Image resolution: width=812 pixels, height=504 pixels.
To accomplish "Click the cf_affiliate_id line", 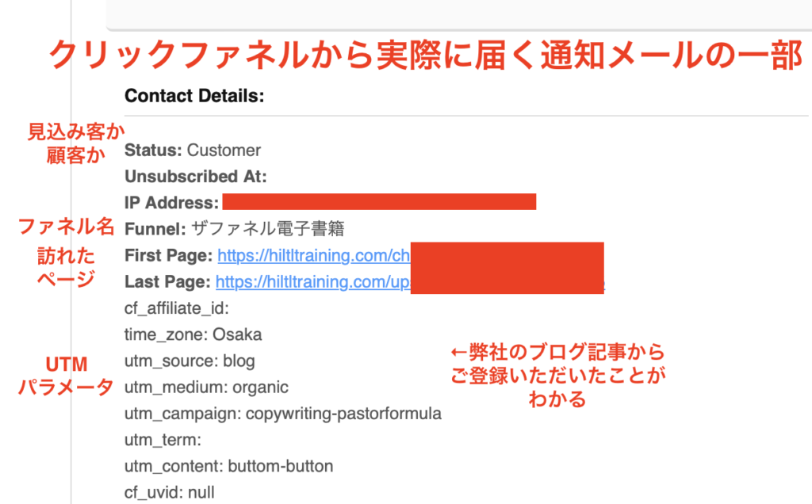I will (177, 308).
